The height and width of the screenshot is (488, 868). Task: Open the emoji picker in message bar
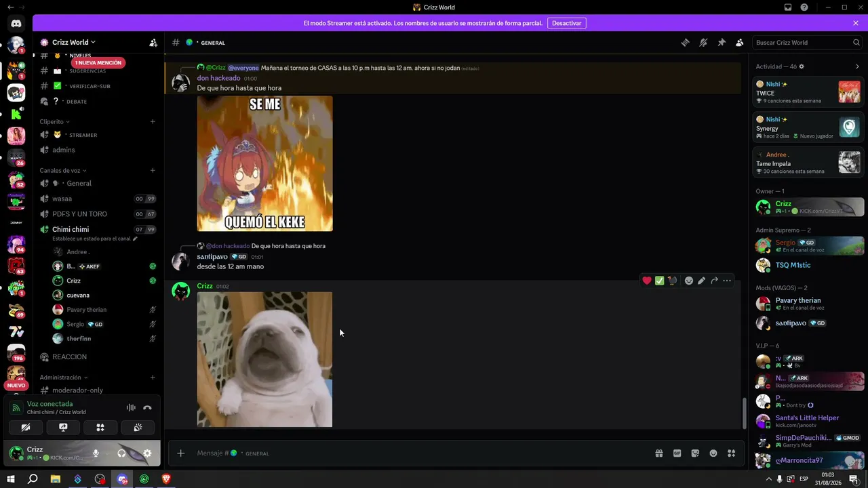pyautogui.click(x=713, y=453)
